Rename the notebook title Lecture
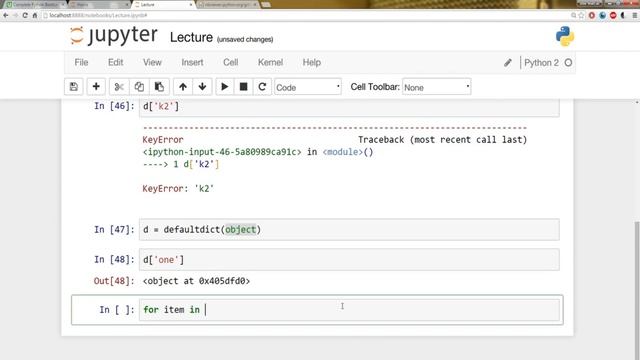 [191, 38]
